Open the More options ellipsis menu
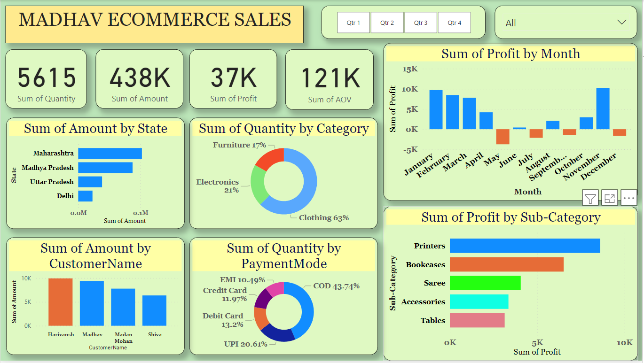Viewport: 644px width, 363px height. pyautogui.click(x=628, y=198)
